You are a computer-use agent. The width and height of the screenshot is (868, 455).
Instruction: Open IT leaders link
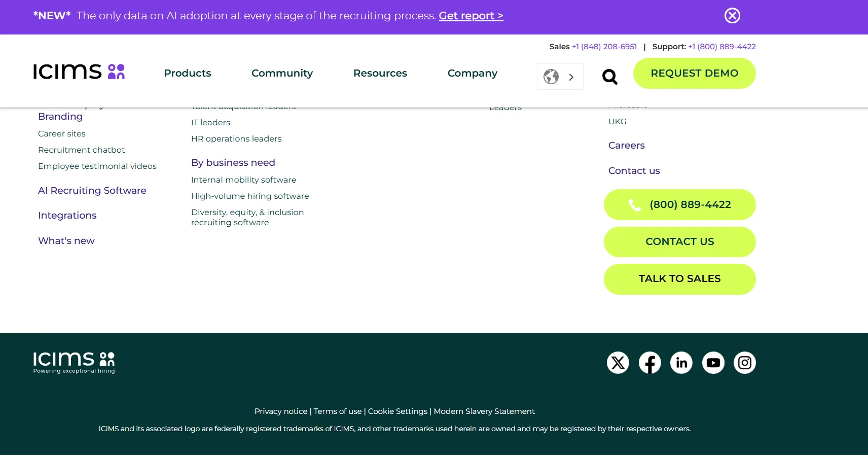tap(210, 122)
